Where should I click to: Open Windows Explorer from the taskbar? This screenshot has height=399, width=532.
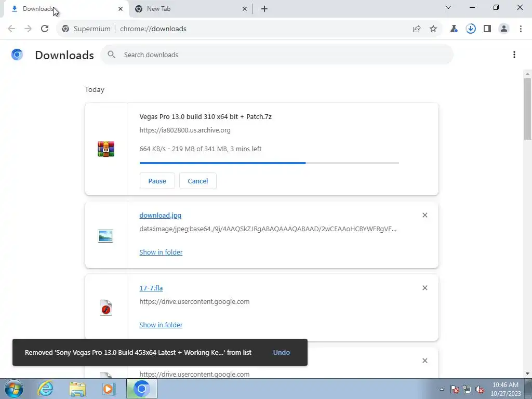pyautogui.click(x=77, y=389)
